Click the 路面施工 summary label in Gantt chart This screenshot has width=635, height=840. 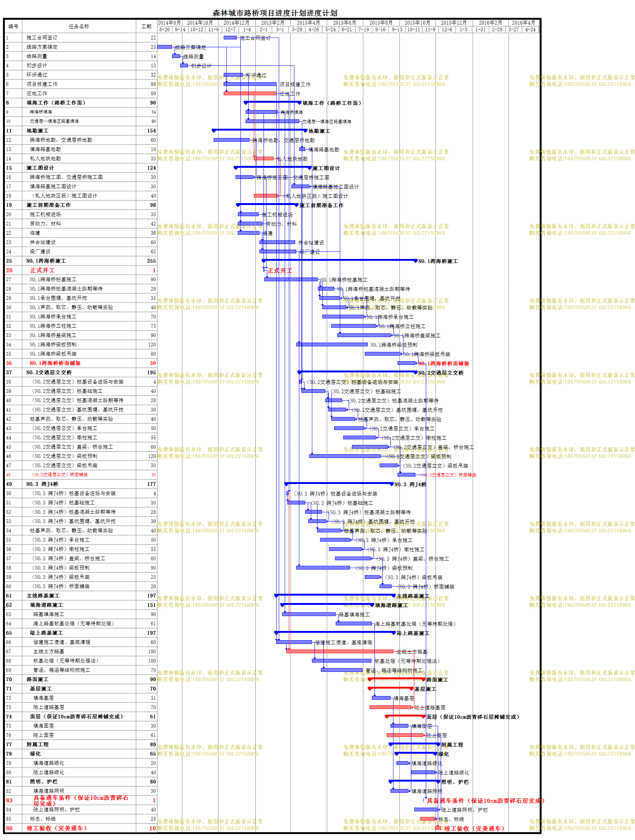[x=437, y=680]
